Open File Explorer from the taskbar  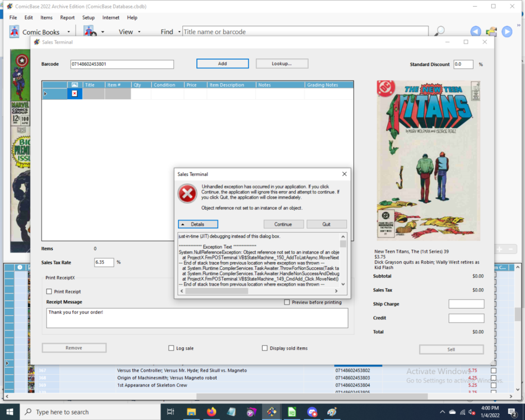coord(191,412)
